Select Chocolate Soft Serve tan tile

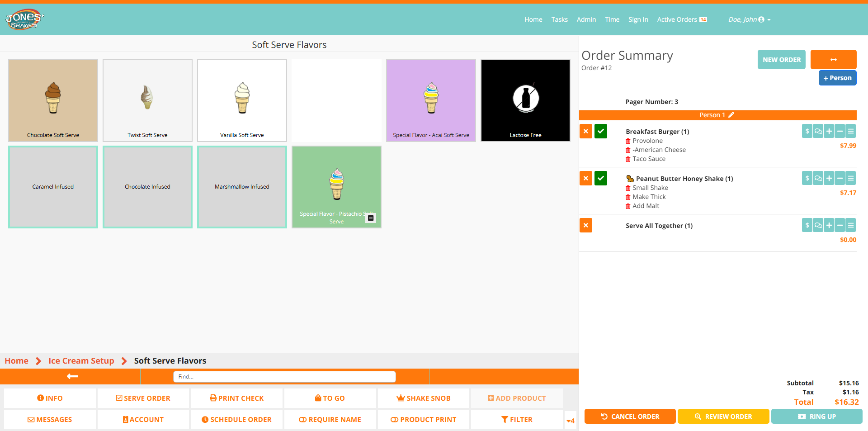pos(53,100)
